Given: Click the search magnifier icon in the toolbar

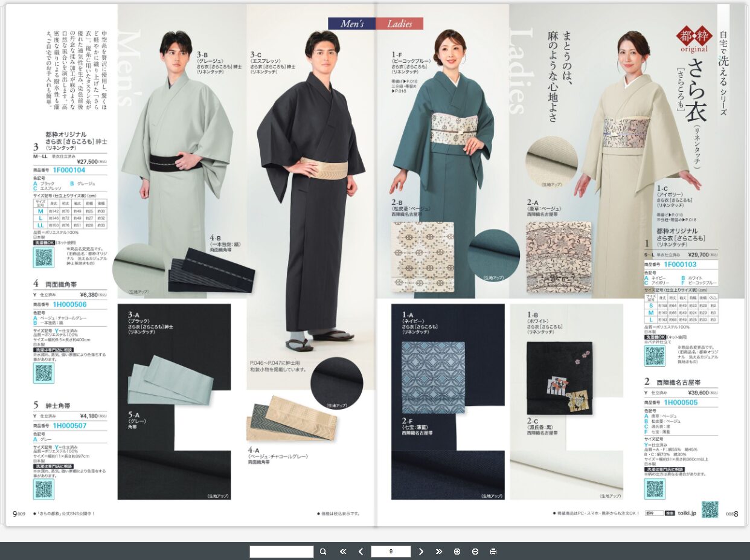Looking at the screenshot, I should [323, 552].
